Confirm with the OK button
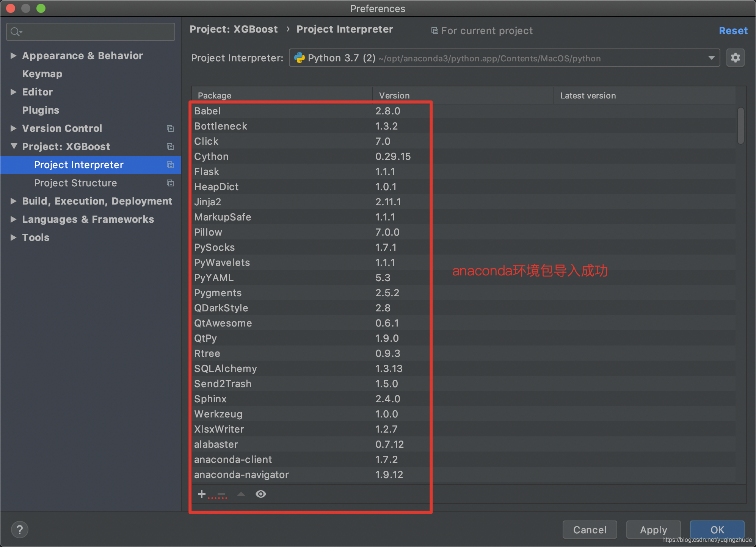Viewport: 756px width, 547px height. click(x=717, y=530)
